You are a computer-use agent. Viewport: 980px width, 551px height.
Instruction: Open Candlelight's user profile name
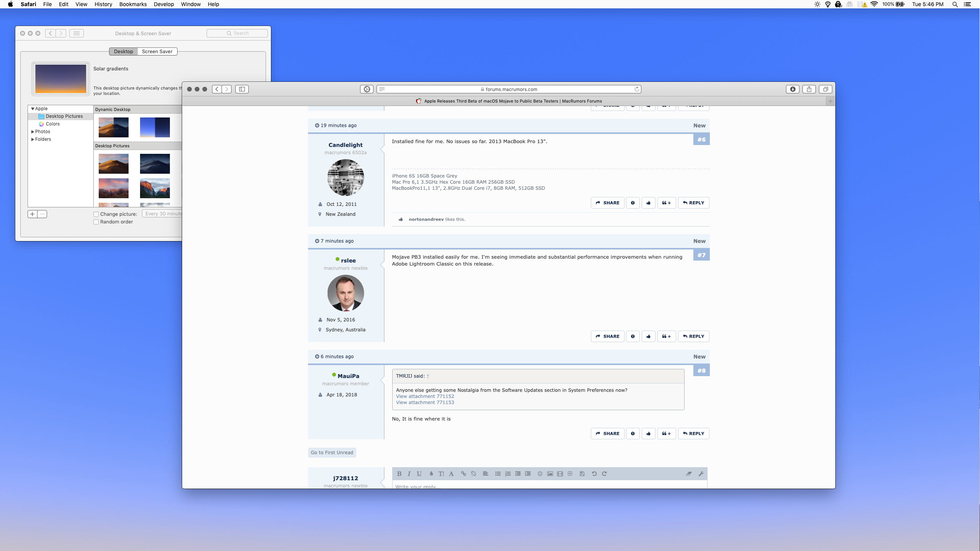346,145
